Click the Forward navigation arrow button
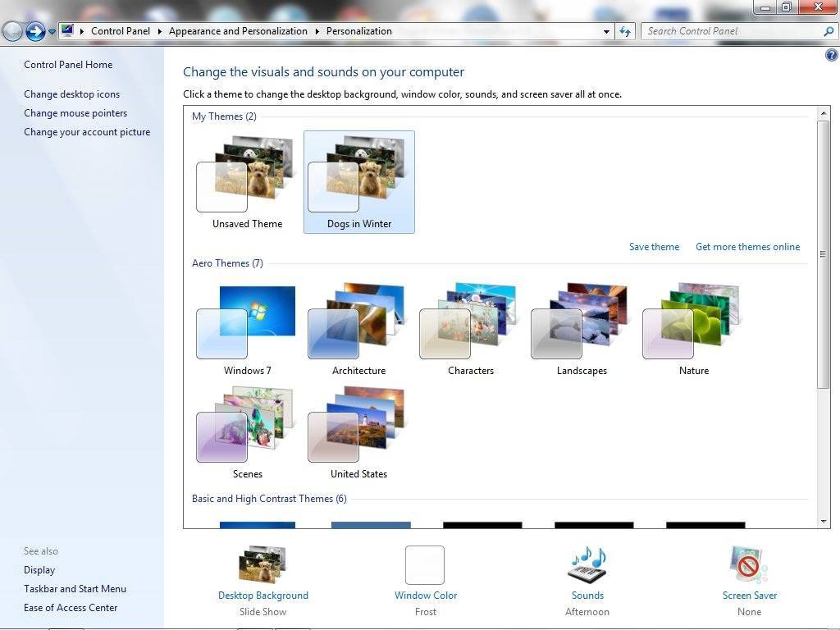 click(x=35, y=32)
